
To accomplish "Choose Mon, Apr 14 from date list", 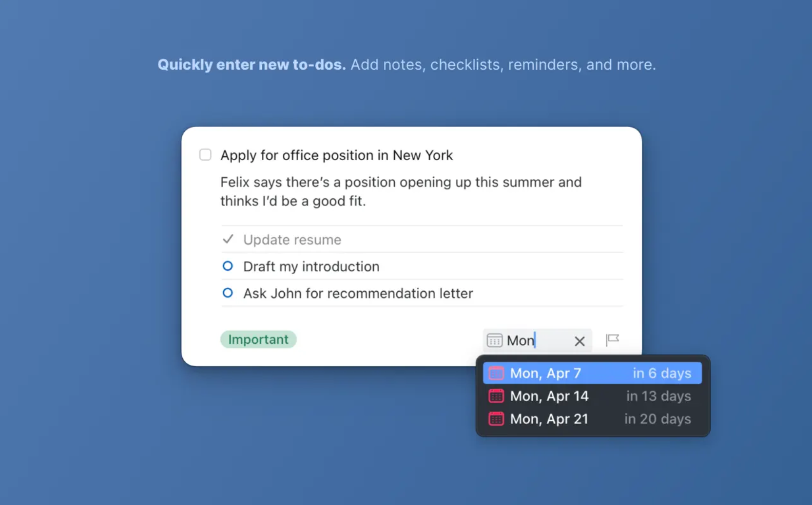I will pyautogui.click(x=592, y=396).
